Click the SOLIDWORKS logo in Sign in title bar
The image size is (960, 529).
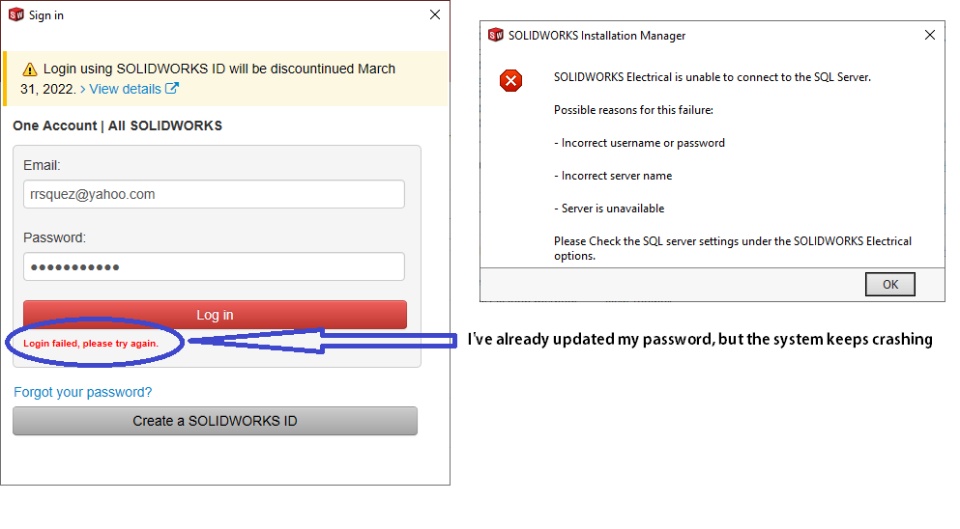(16, 15)
